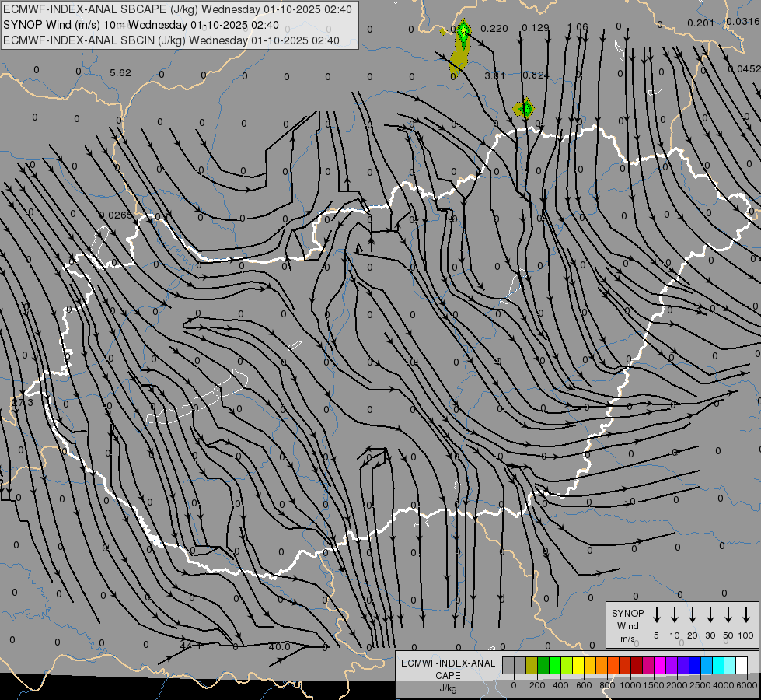Click the 2500 tick label on CAPE scale
The width and height of the screenshot is (761, 700).
700,685
